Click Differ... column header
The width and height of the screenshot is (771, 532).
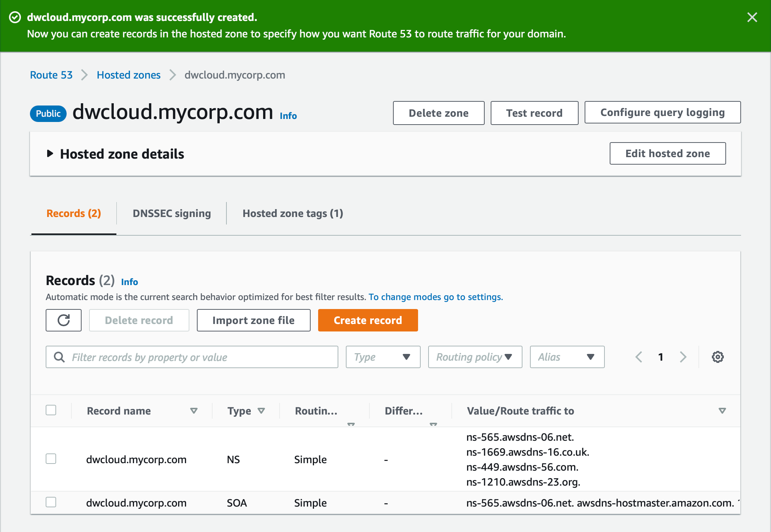(404, 411)
